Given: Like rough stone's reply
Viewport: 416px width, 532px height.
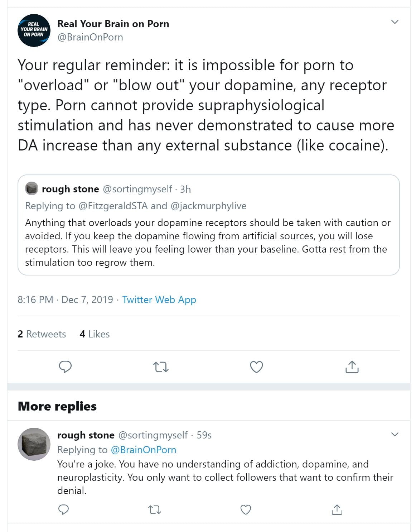Looking at the screenshot, I should click(x=246, y=509).
